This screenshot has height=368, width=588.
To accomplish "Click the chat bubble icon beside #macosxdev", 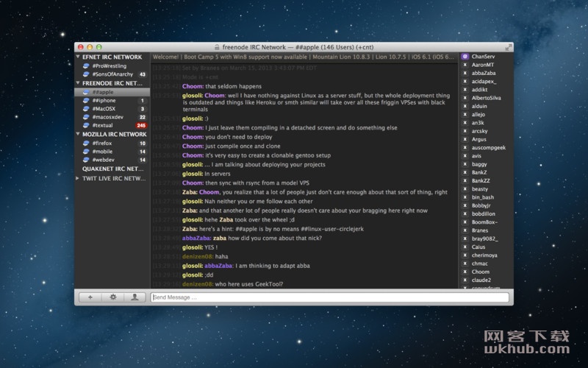I will (x=86, y=117).
